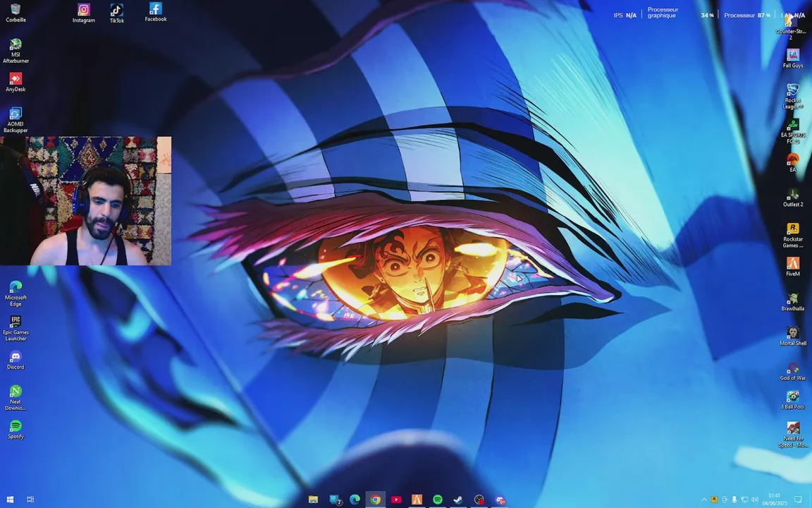Open the orange FiveM taskbar icon
Viewport: 812px width, 508px height.
tap(417, 500)
